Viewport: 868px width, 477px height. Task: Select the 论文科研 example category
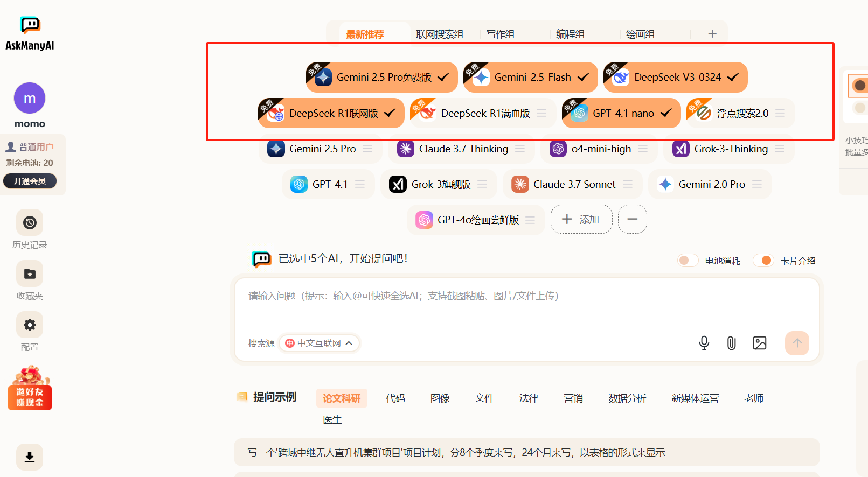tap(342, 398)
